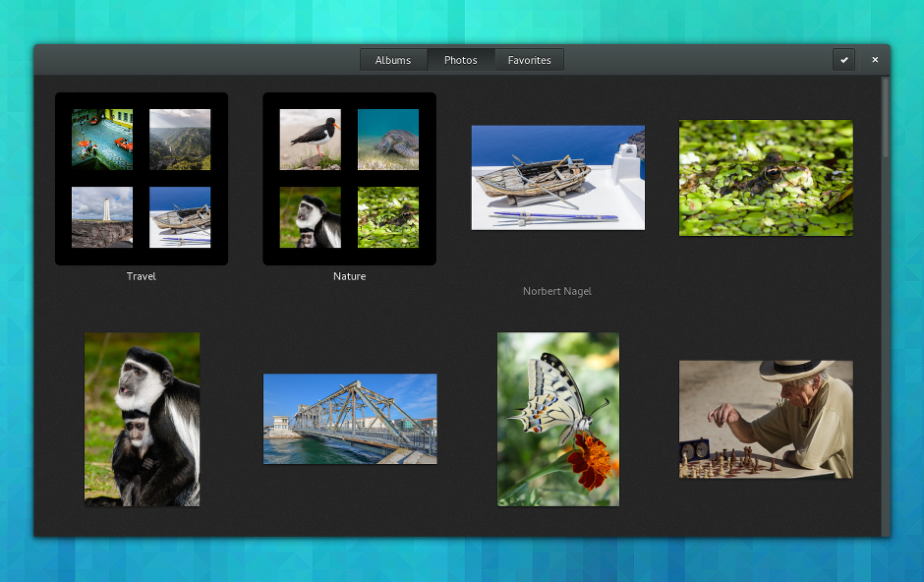Click the sea turtle tile in Nature

388,140
